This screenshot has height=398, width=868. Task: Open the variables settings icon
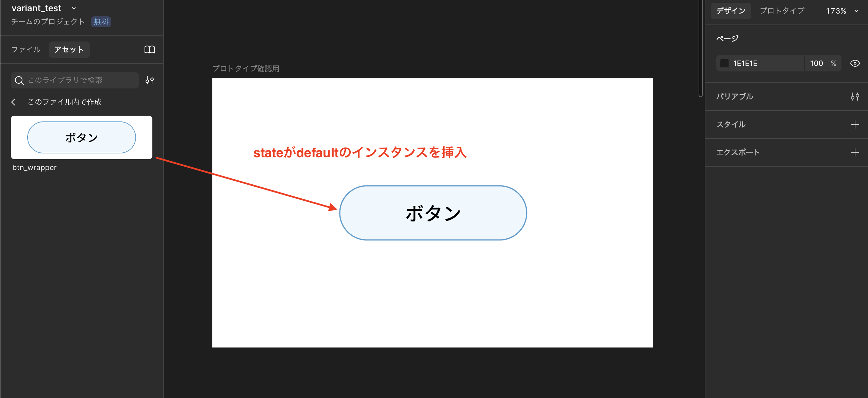(855, 97)
